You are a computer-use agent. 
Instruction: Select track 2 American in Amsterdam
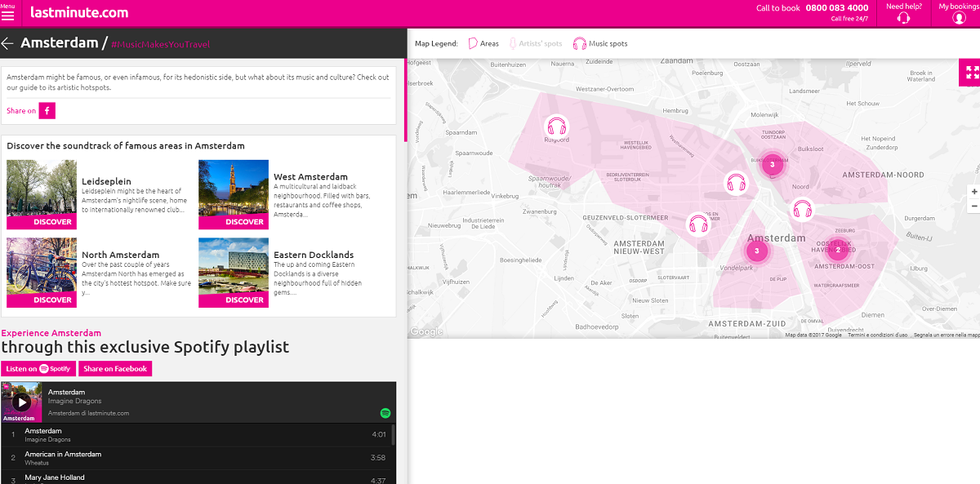[x=198, y=458]
